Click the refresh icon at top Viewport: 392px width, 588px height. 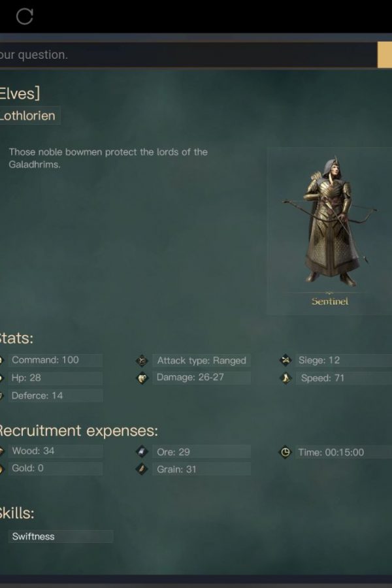25,16
